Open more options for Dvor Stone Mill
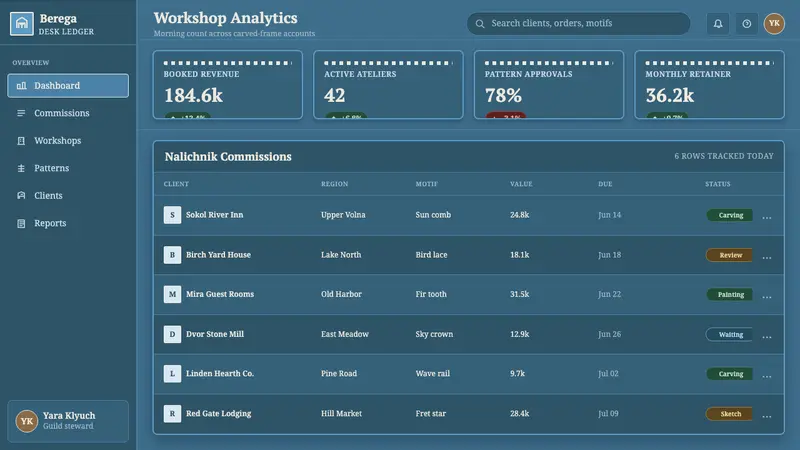 [x=767, y=336]
